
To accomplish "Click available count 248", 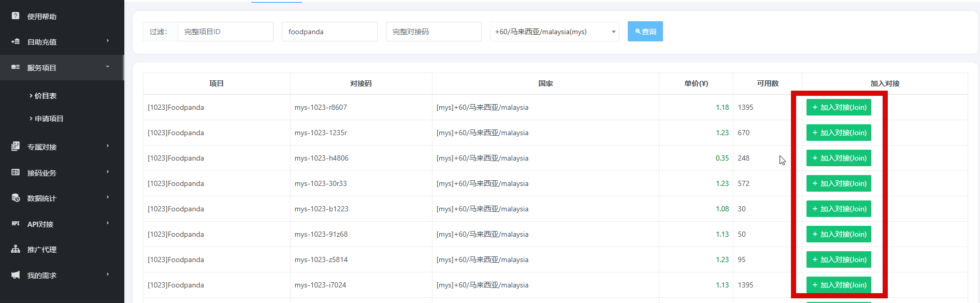I will click(744, 158).
